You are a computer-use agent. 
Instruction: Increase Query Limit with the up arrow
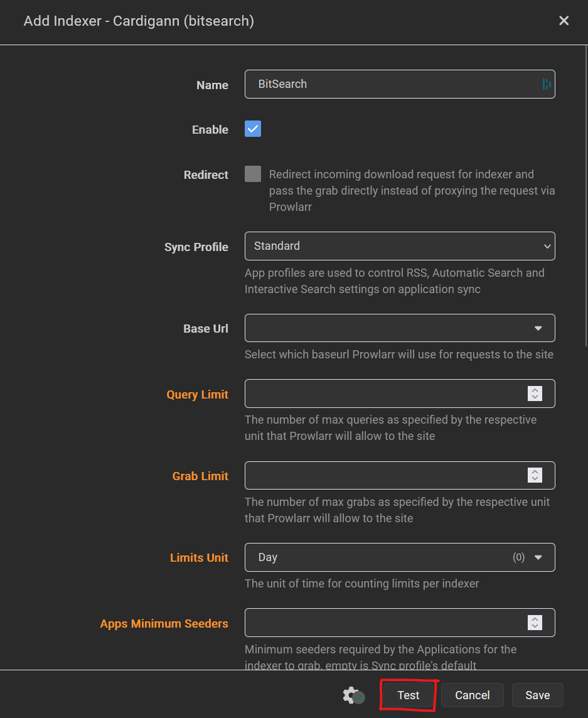pos(535,390)
